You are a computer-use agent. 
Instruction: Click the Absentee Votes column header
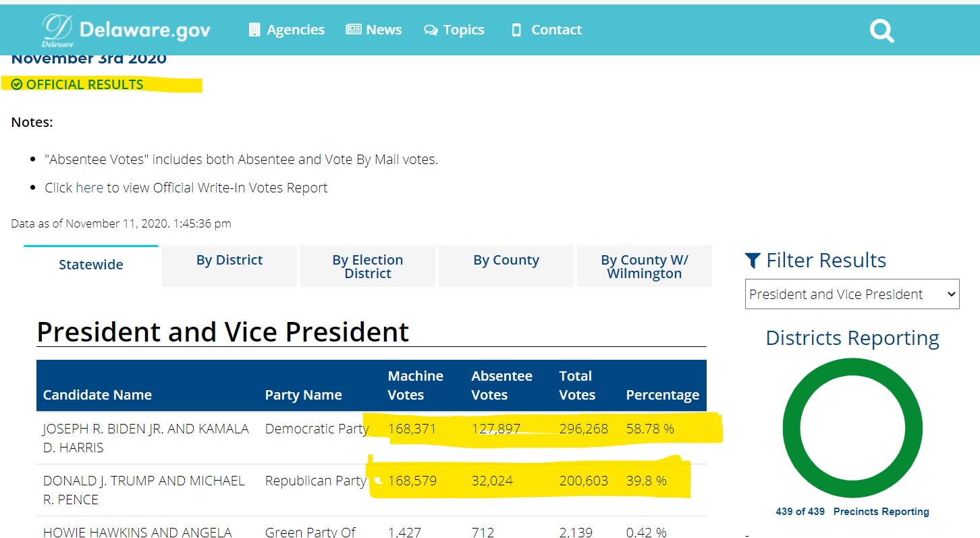pos(501,385)
